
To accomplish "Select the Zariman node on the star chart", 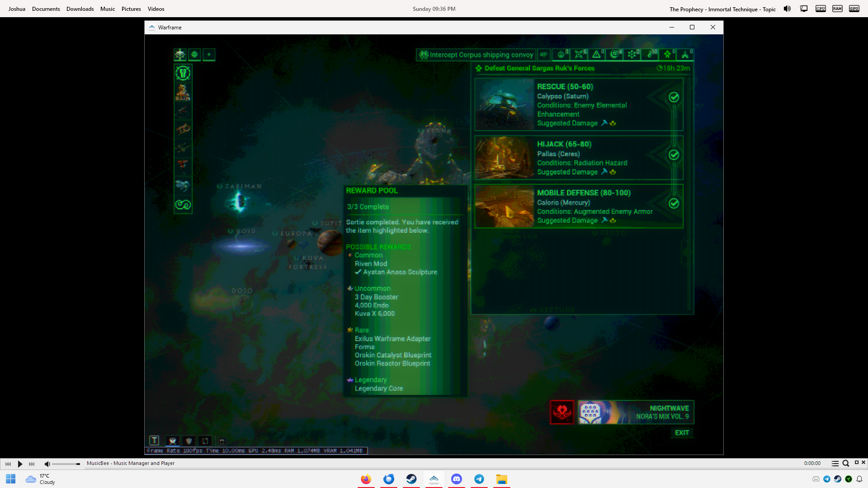I will tap(239, 201).
